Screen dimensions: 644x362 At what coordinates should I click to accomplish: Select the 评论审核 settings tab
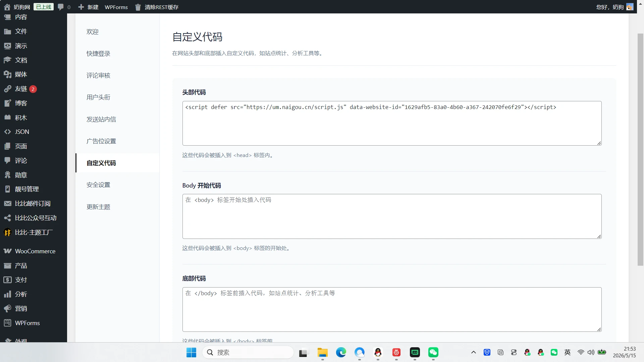pyautogui.click(x=117, y=75)
